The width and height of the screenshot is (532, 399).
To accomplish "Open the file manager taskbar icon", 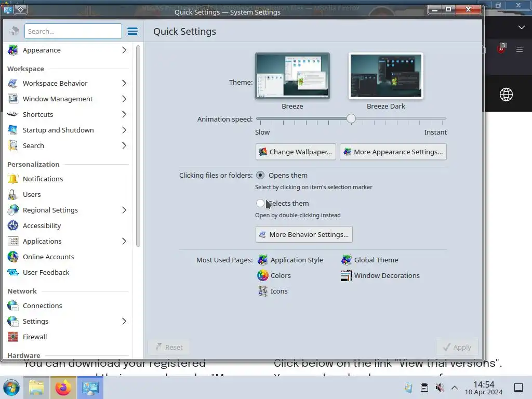I will (x=36, y=388).
